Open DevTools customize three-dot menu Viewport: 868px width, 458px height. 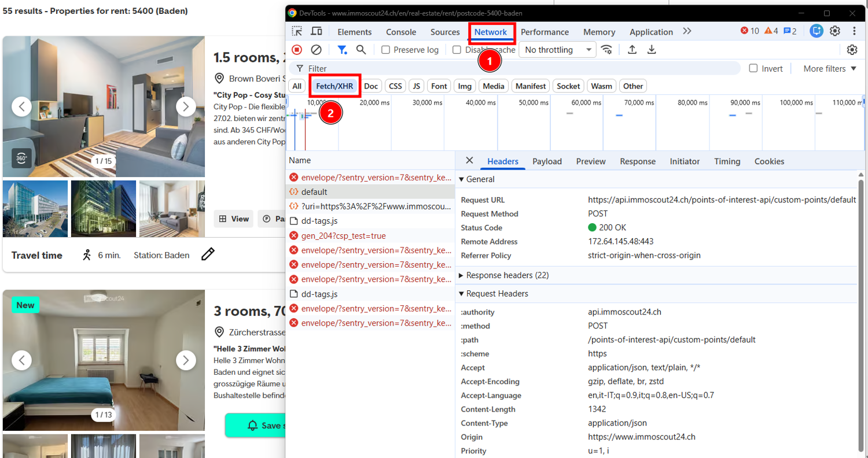click(854, 31)
